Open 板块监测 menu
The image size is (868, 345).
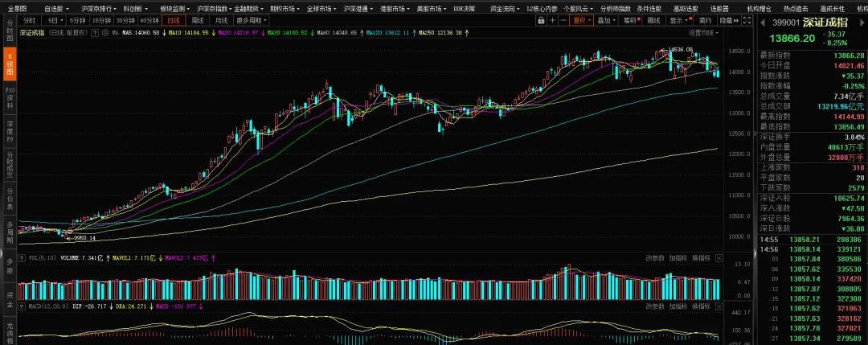174,9
